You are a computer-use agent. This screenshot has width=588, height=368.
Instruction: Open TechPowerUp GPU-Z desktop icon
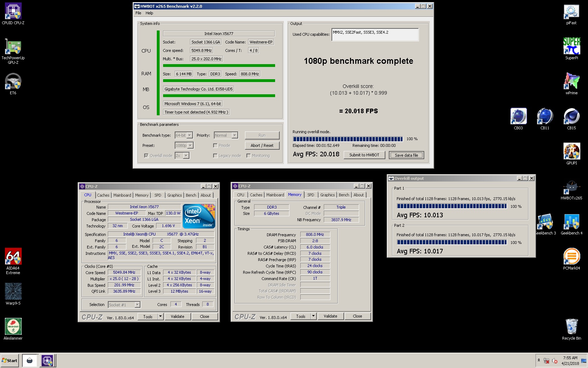[13, 51]
